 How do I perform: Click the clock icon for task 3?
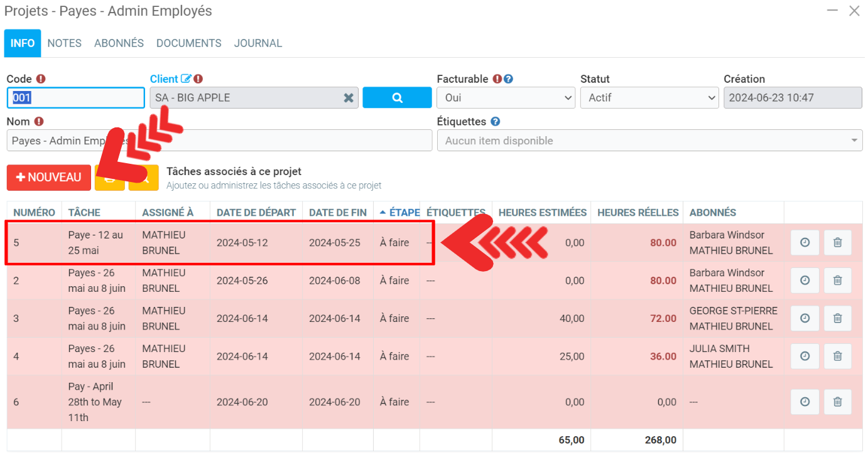coord(805,318)
